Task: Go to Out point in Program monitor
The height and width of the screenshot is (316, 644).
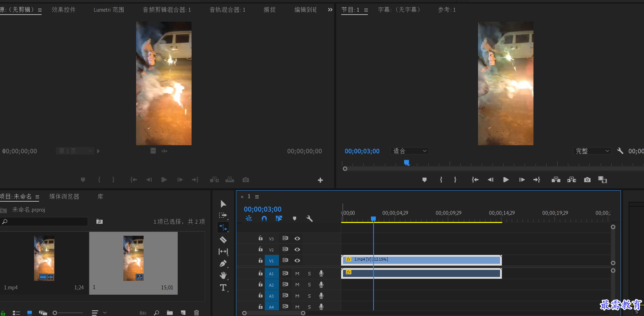Action: [x=537, y=180]
